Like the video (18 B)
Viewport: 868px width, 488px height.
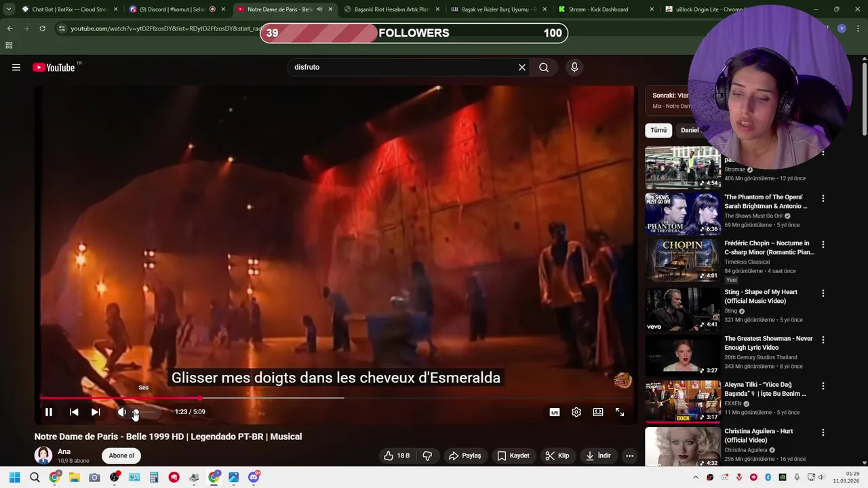coord(397,455)
